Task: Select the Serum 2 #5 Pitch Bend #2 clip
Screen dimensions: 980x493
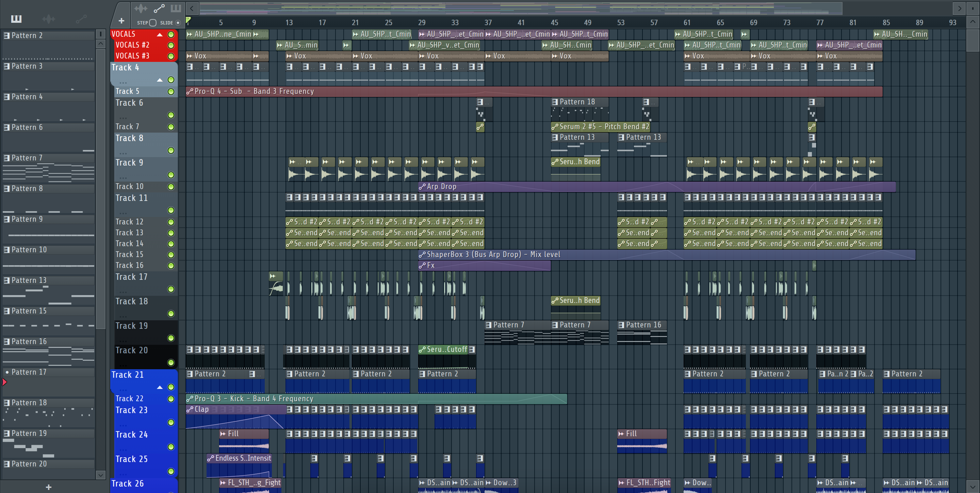Action: 600,126
